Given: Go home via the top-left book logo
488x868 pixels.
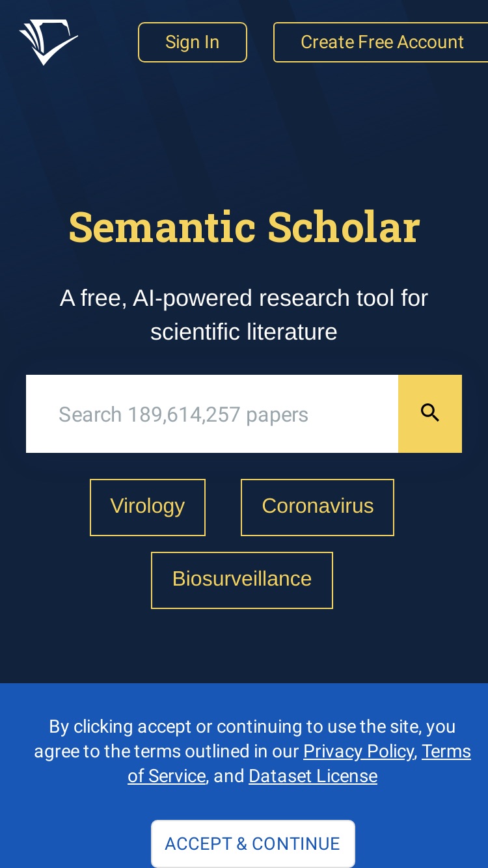Looking at the screenshot, I should (x=49, y=42).
